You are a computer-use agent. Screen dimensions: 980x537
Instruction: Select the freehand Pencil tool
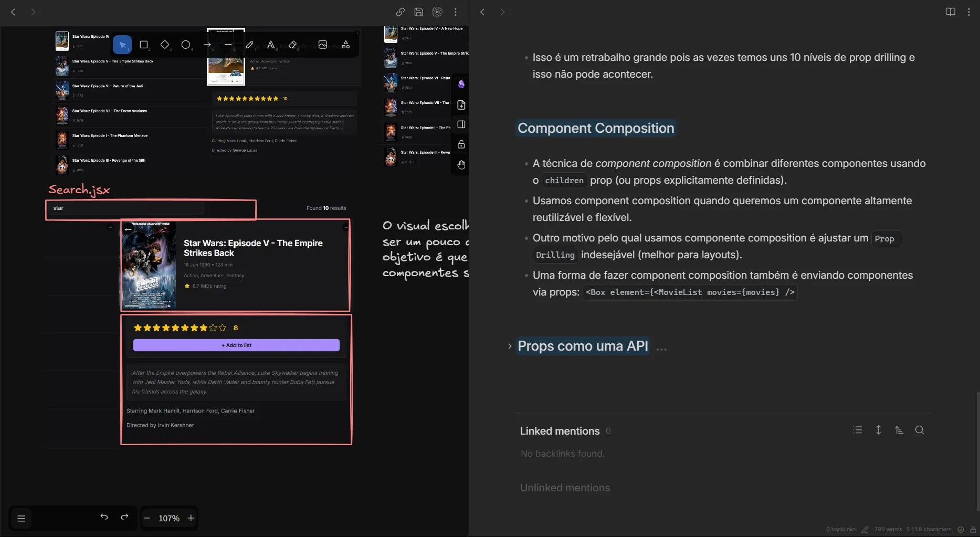coord(250,45)
